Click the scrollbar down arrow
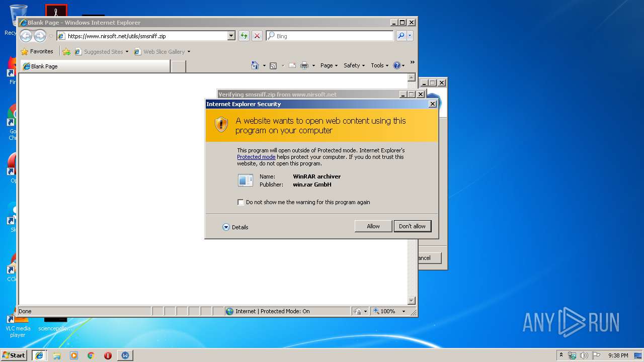Image resolution: width=644 pixels, height=362 pixels. (411, 301)
